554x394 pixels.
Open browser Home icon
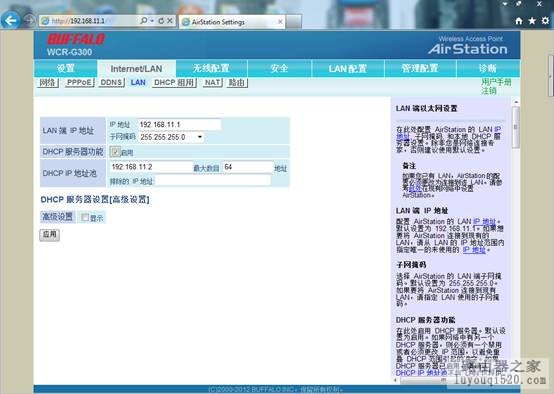click(519, 21)
